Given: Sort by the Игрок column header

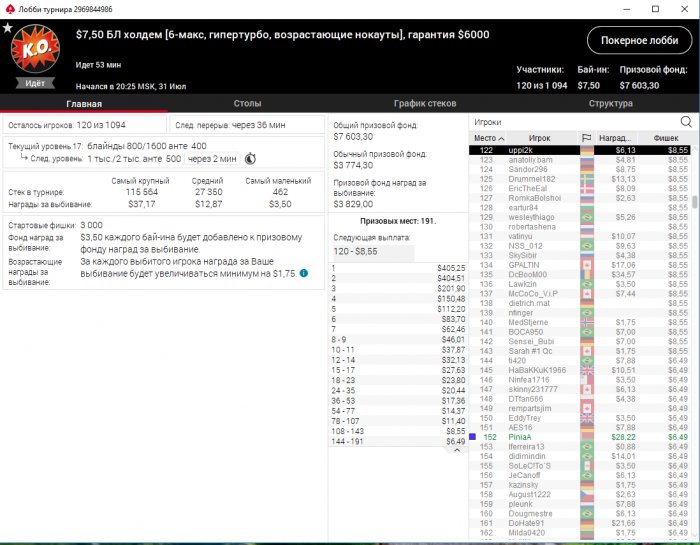Looking at the screenshot, I should coord(539,138).
